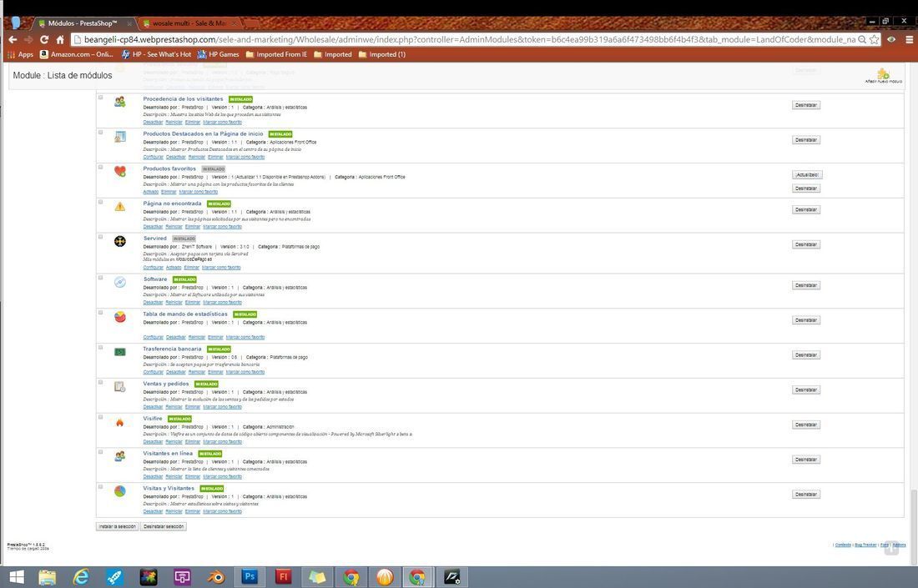Check the Página no encontrada checkbox
This screenshot has height=588, width=918.
pyautogui.click(x=101, y=203)
